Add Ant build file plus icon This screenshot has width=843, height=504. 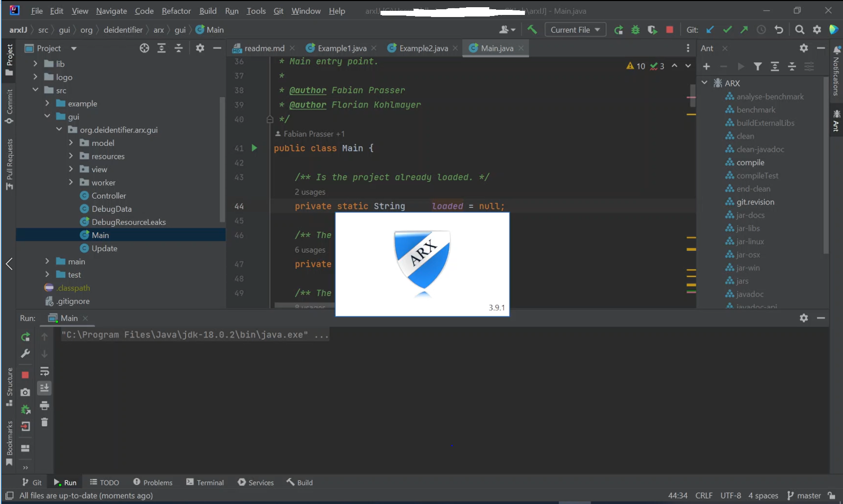pyautogui.click(x=706, y=66)
